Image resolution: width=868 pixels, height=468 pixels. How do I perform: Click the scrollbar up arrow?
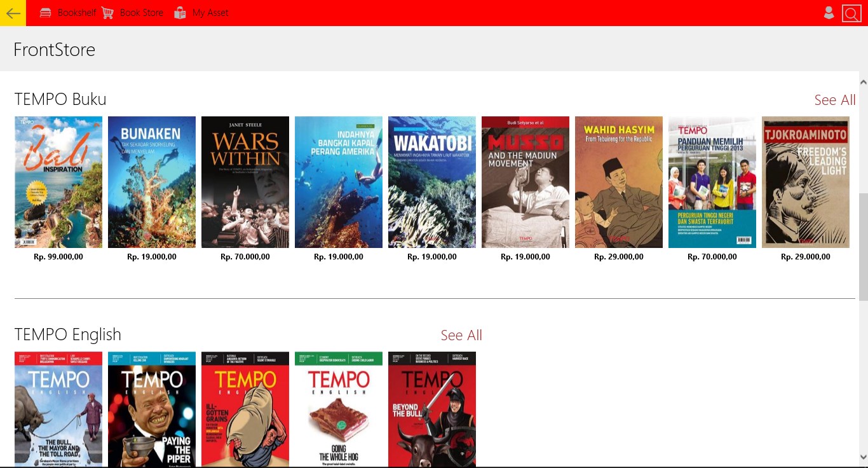[x=863, y=81]
